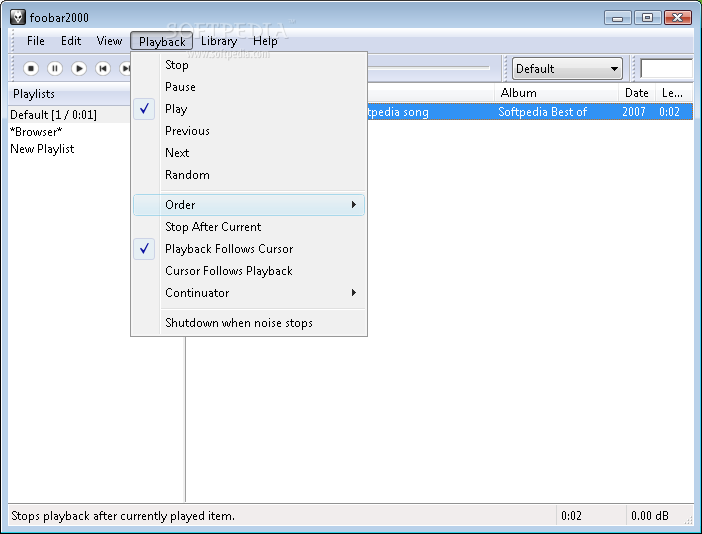Expand the Order submenu

point(249,205)
